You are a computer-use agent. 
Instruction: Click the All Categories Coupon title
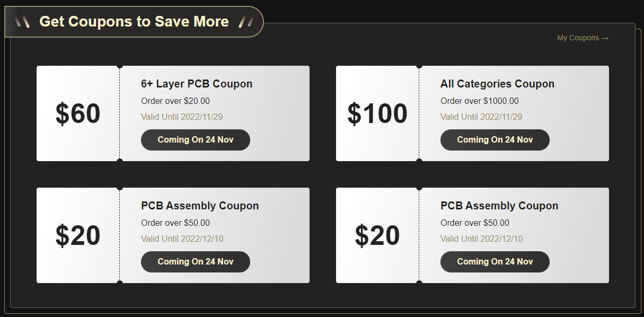pos(497,84)
